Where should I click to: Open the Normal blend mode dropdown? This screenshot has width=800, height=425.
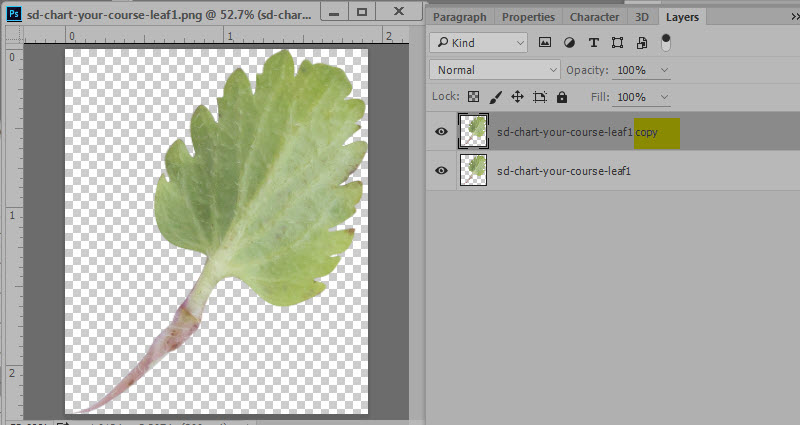(495, 70)
